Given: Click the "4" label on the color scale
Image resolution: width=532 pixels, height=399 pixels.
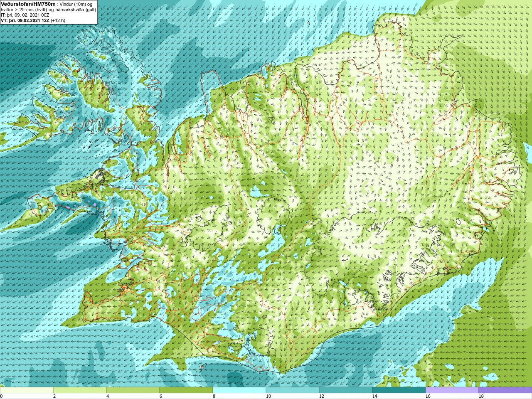Looking at the screenshot, I should click(108, 396).
